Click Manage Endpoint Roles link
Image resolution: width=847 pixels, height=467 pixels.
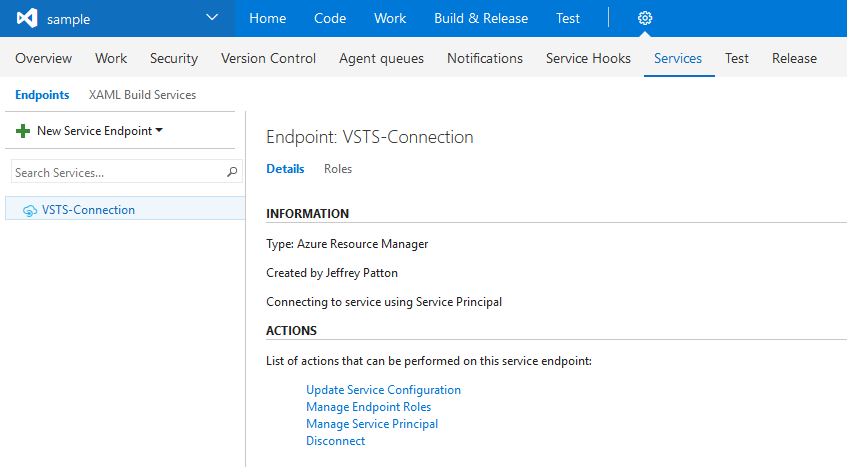click(x=368, y=407)
